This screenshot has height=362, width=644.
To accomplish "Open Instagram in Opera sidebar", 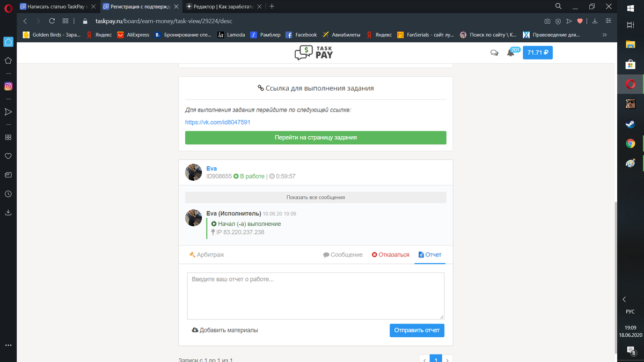I will [x=8, y=86].
